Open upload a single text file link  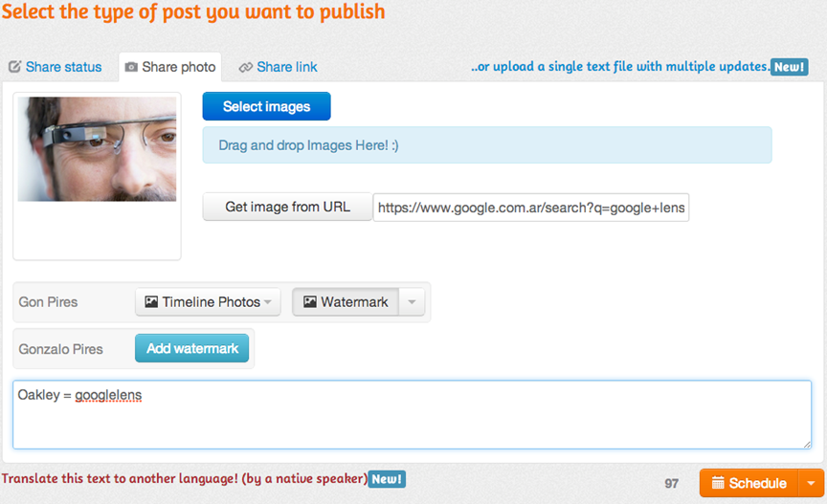(620, 66)
